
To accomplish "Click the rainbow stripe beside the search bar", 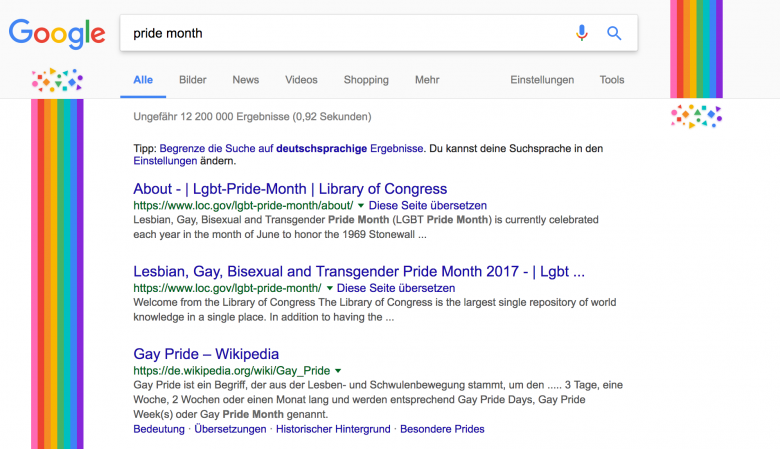I will (x=696, y=49).
